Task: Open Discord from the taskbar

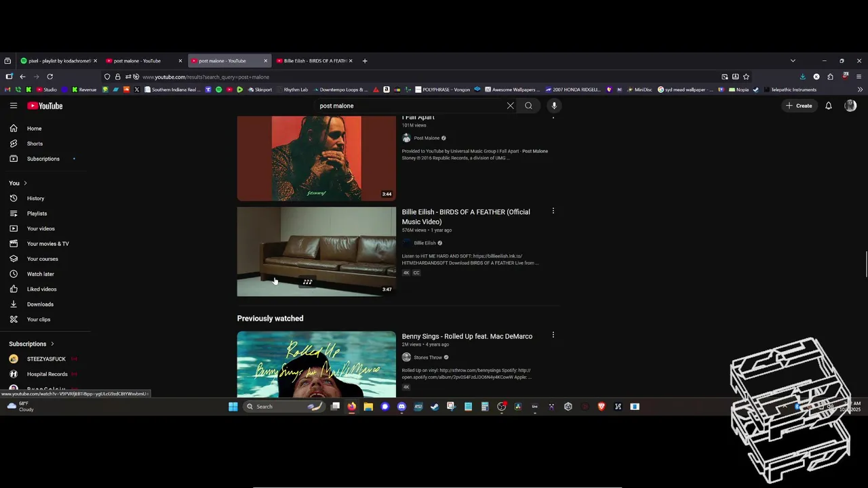Action: click(401, 407)
